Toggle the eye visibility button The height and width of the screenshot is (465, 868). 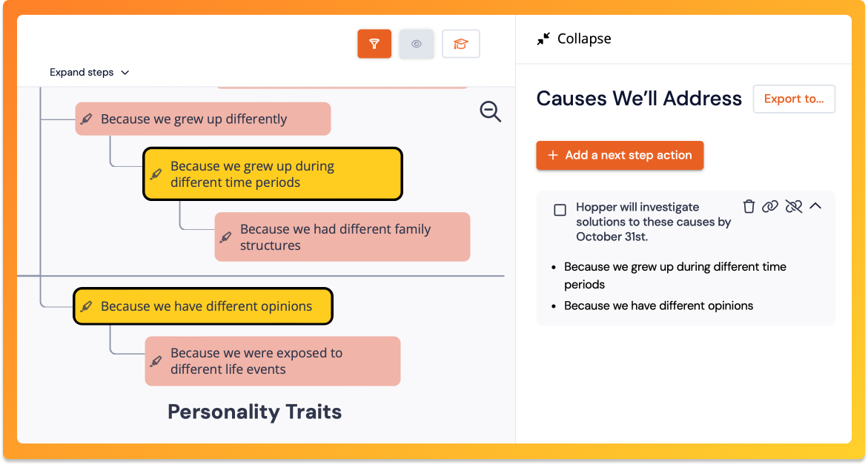417,44
